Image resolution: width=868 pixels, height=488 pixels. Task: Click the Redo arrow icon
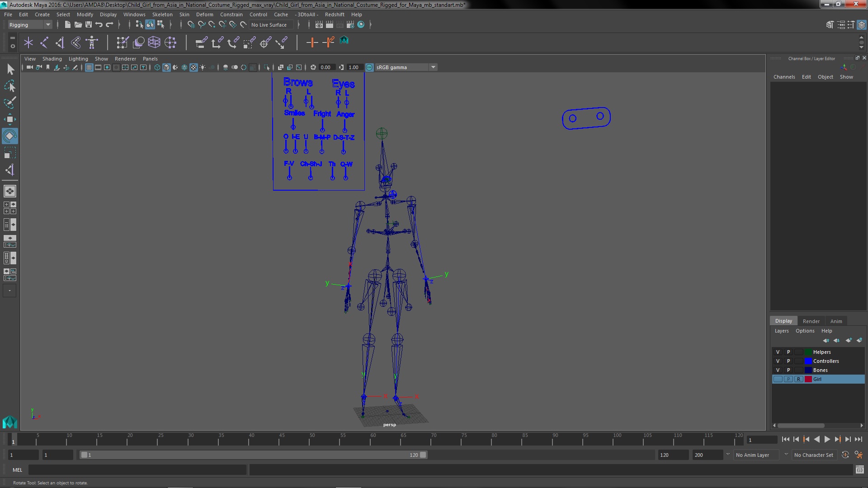click(x=109, y=25)
